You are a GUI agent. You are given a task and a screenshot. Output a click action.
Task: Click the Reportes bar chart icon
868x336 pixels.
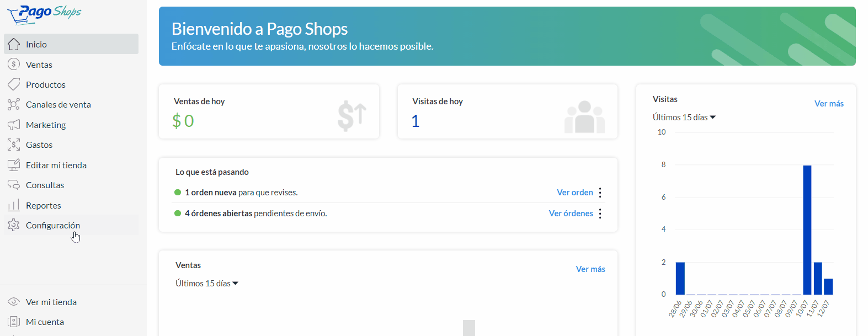pos(14,205)
